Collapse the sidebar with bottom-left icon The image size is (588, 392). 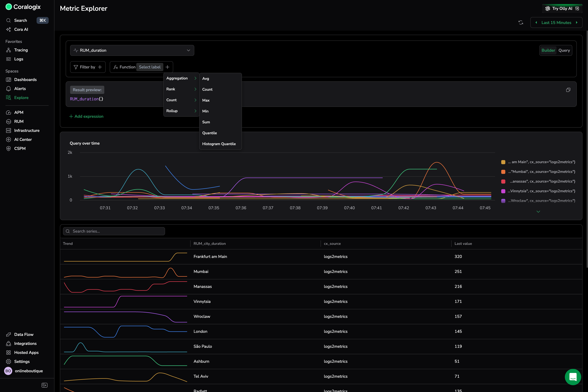click(x=45, y=385)
